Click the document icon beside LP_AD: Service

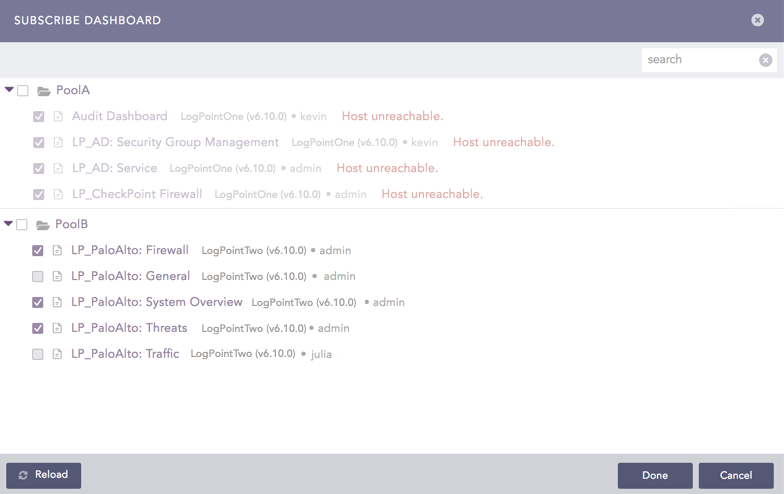coord(58,168)
